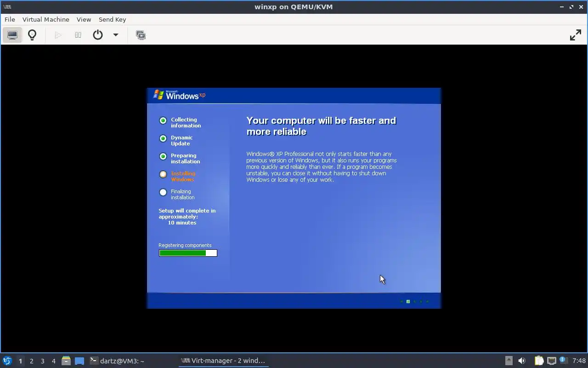Expand the system tray arrow

(x=509, y=361)
